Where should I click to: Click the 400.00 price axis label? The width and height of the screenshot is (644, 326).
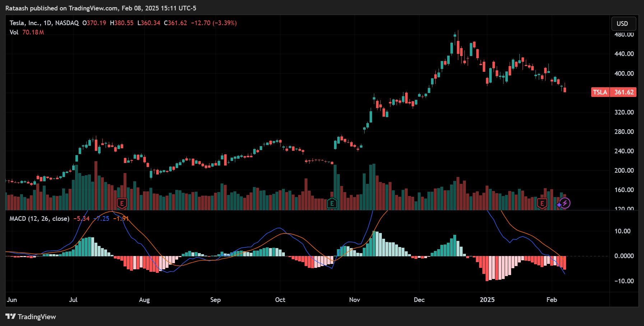[624, 74]
